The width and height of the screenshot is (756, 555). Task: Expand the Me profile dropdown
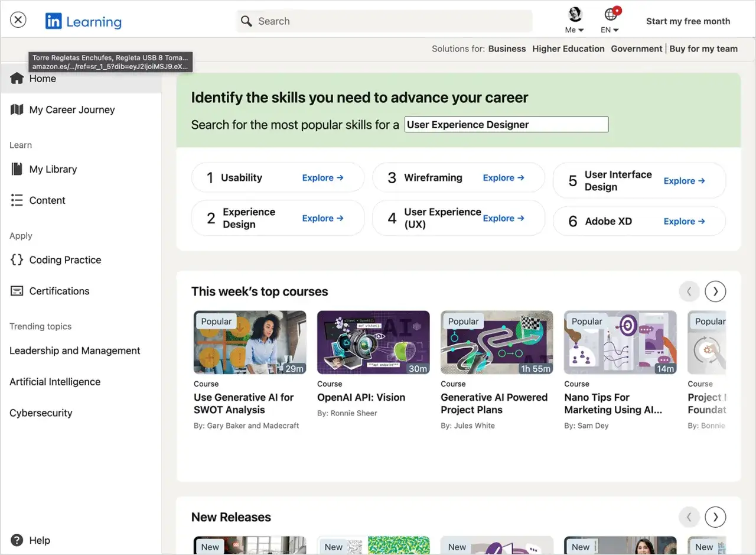575,21
